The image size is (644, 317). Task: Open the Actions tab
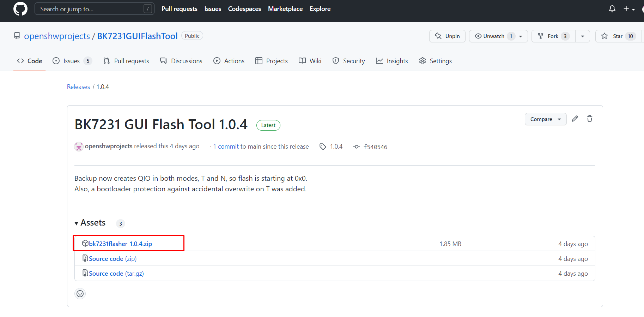(229, 61)
